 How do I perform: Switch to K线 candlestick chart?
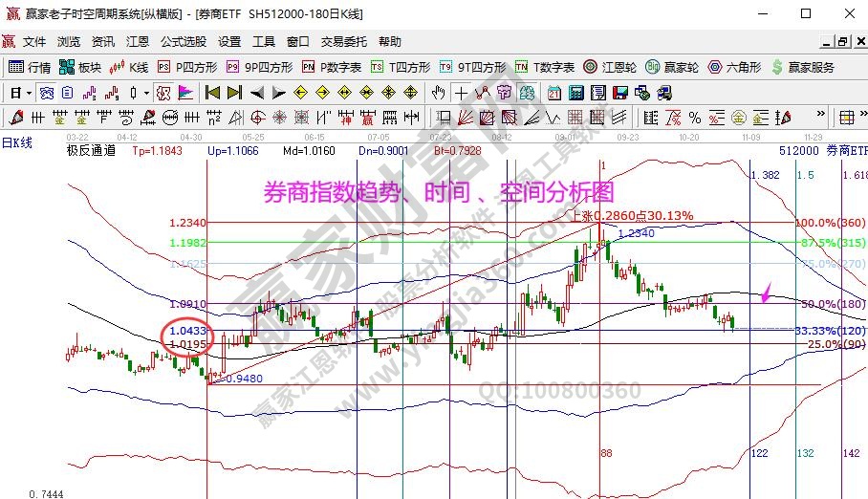tap(130, 67)
